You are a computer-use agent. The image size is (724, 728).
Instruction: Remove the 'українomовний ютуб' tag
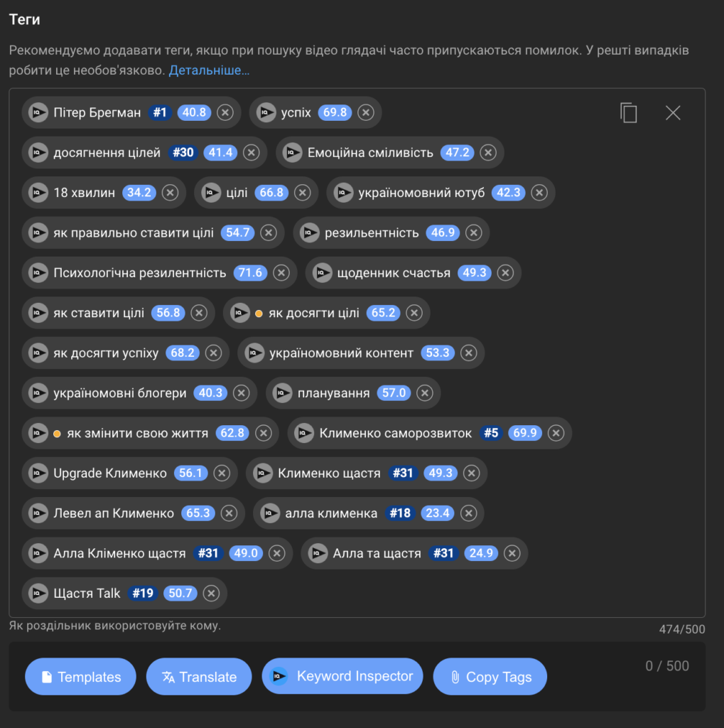[x=539, y=193]
